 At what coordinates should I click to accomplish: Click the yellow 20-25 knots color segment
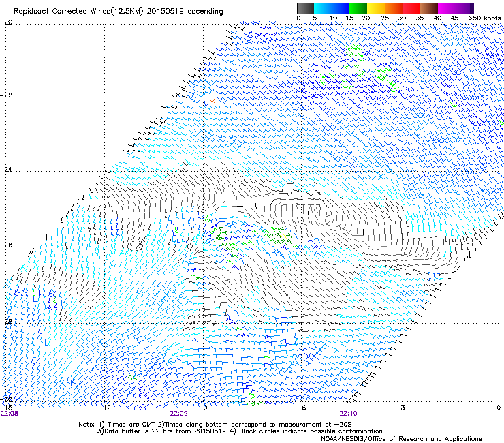pyautogui.click(x=376, y=8)
